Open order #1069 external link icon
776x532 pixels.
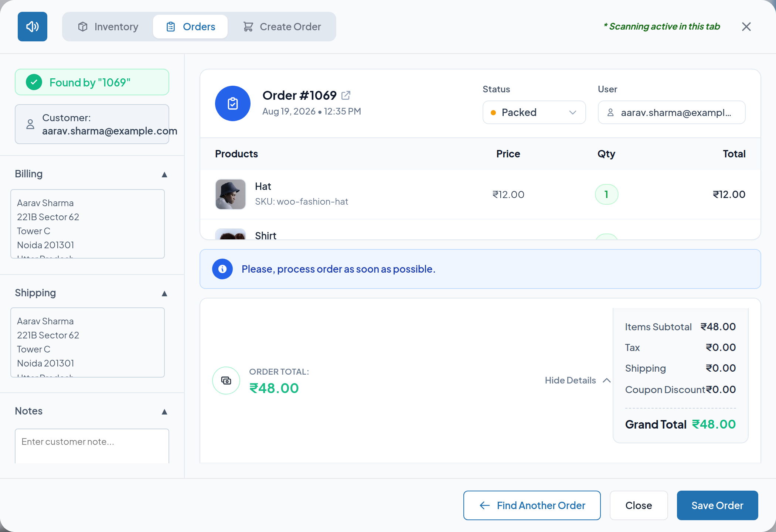(x=346, y=95)
